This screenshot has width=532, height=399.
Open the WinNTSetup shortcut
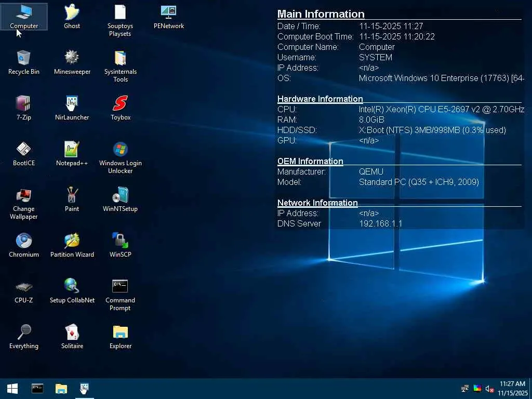pyautogui.click(x=120, y=200)
